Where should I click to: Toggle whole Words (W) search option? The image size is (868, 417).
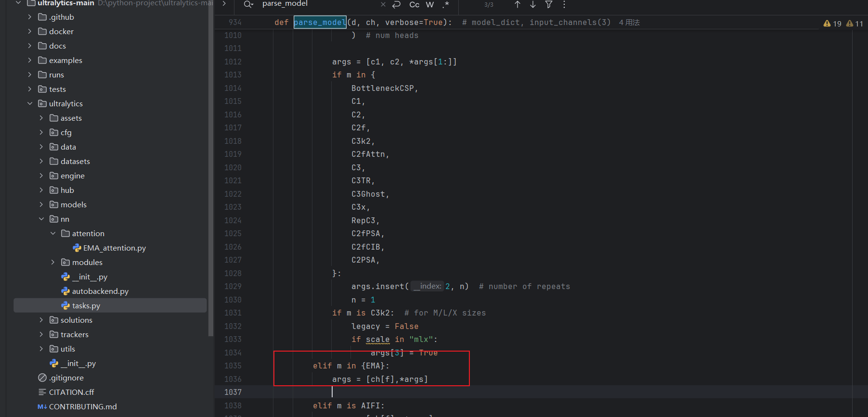pyautogui.click(x=430, y=4)
